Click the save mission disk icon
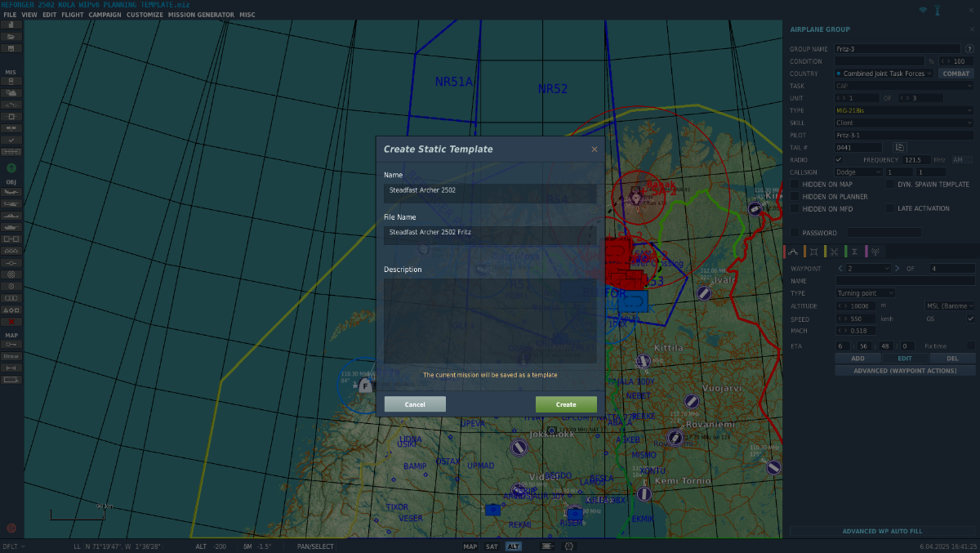This screenshot has height=553, width=980. 11,48
